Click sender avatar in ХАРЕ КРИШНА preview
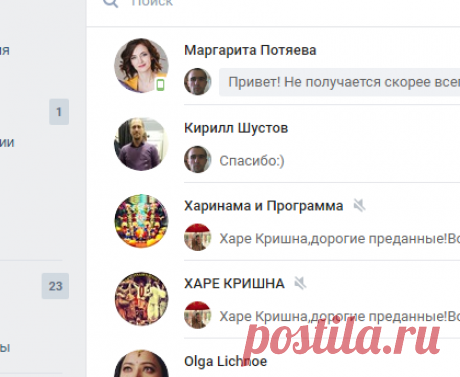This screenshot has height=377, width=460. pyautogui.click(x=198, y=315)
